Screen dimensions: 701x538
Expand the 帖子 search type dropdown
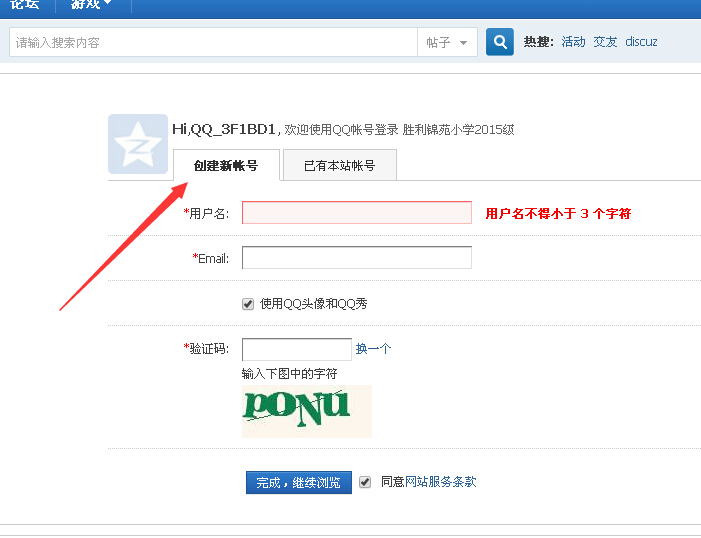point(447,42)
